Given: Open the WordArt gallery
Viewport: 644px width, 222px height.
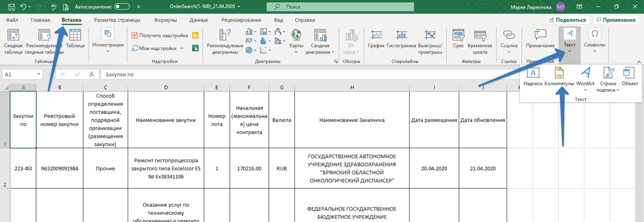Looking at the screenshot, I should click(x=586, y=78).
